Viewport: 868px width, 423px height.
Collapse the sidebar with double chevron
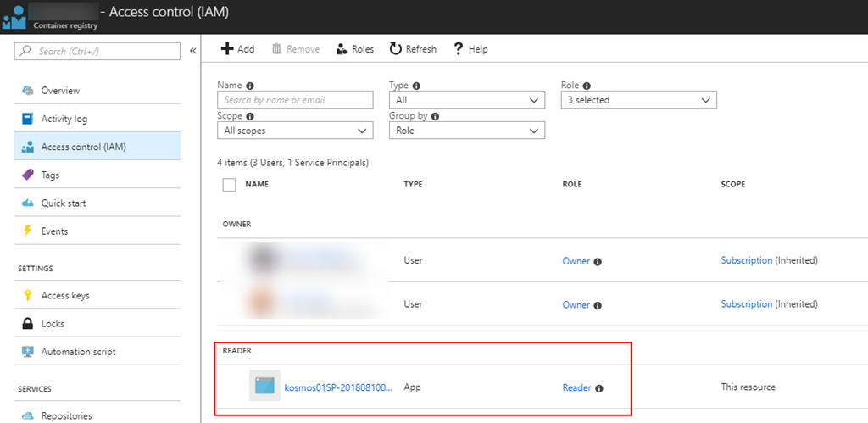coord(192,52)
